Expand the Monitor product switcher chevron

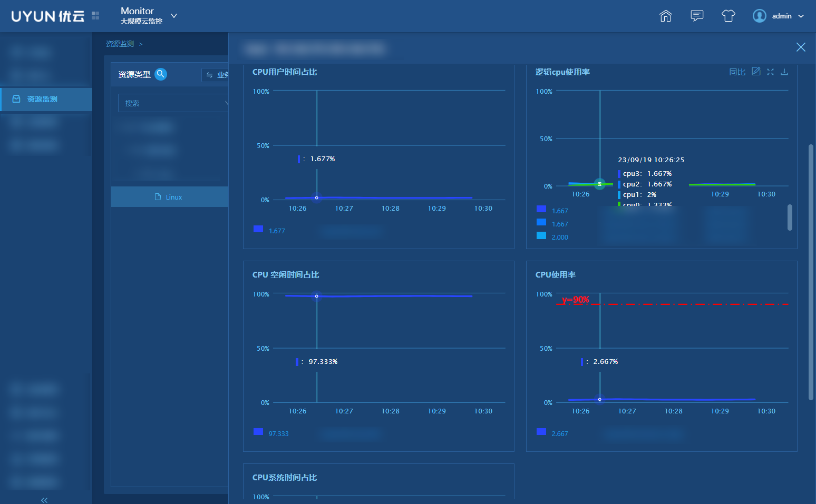click(174, 16)
